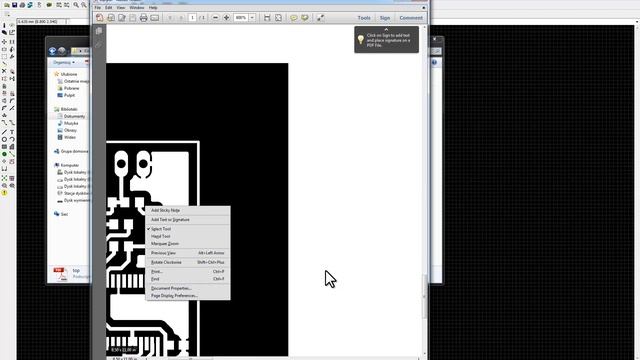Choose Add Sticky Note from the context menu
640x360 pixels.
pos(188,210)
